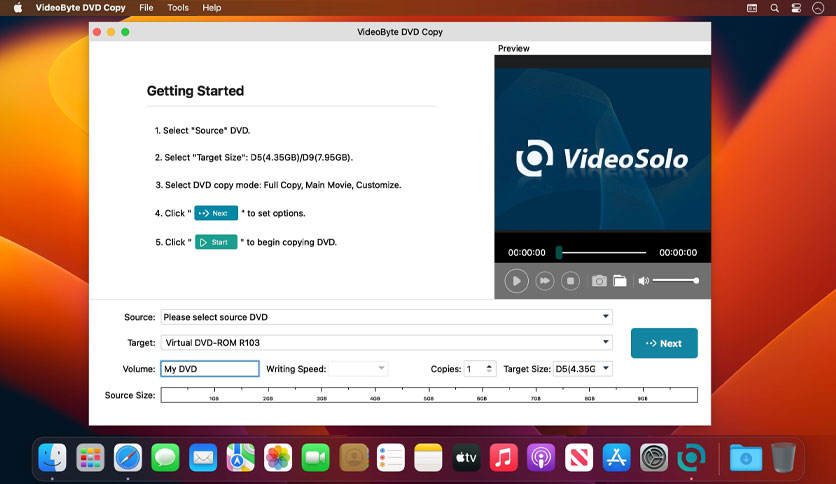Screen dimensions: 836x484
Task: Open Photos from the Dock
Action: click(278, 457)
